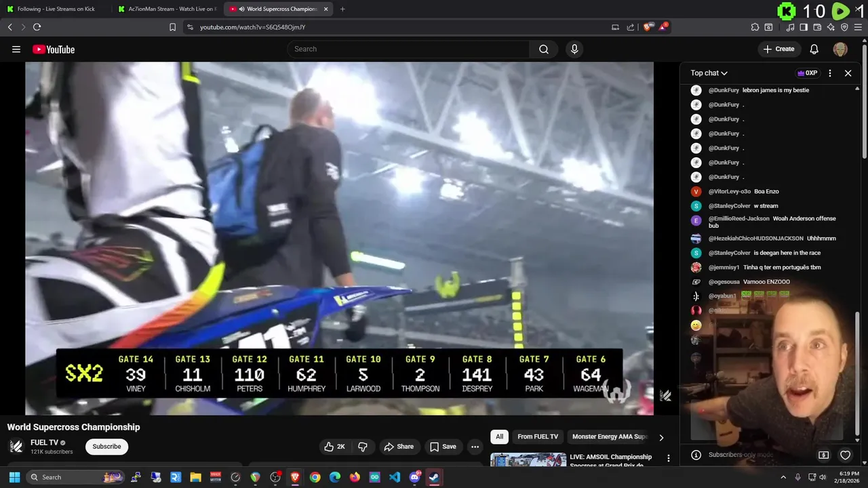
Task: Click the Share button
Action: tap(399, 447)
